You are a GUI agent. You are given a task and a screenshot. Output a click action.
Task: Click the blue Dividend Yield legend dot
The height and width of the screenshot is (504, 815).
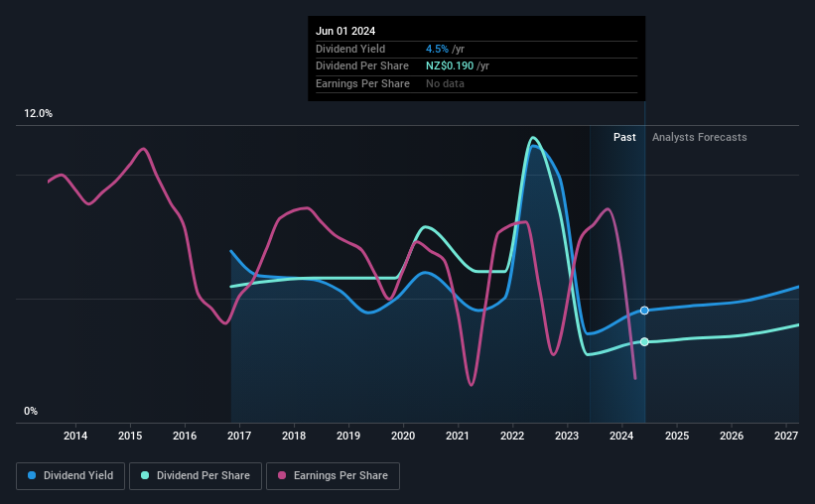[x=32, y=475]
